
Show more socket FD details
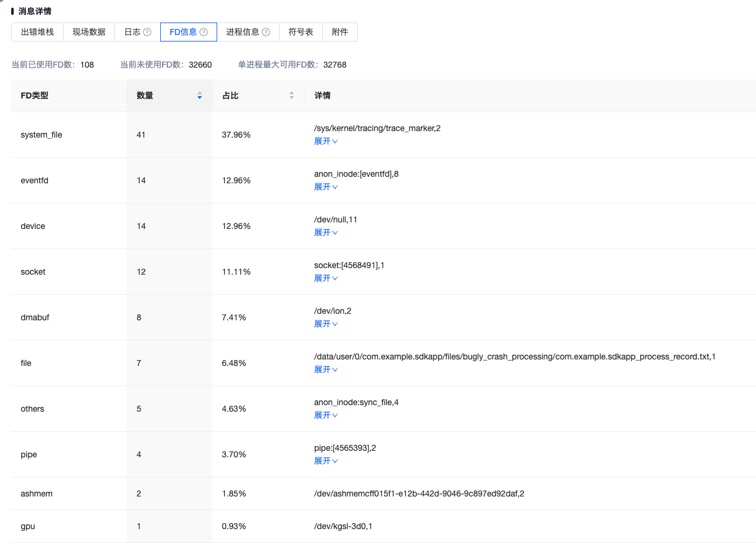tap(325, 278)
